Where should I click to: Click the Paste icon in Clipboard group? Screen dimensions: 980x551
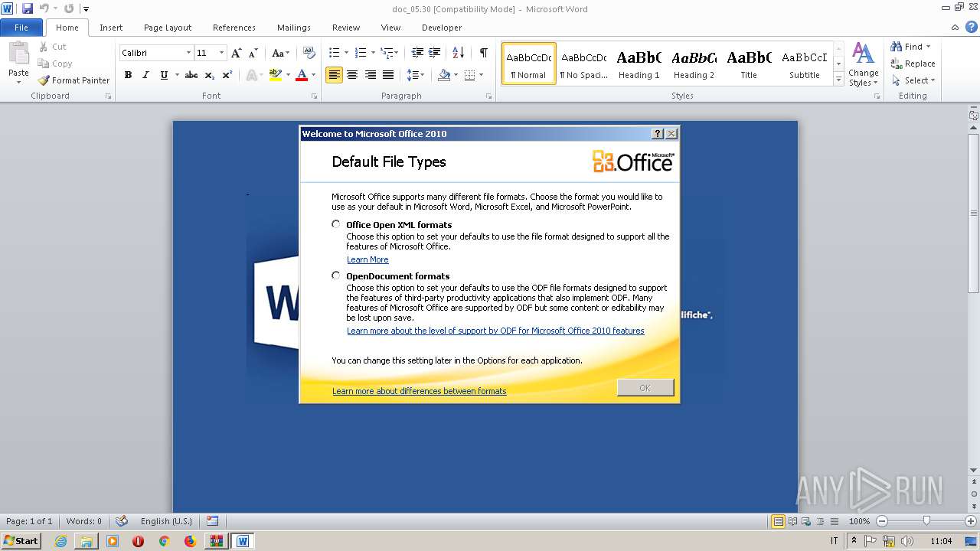pyautogui.click(x=18, y=55)
